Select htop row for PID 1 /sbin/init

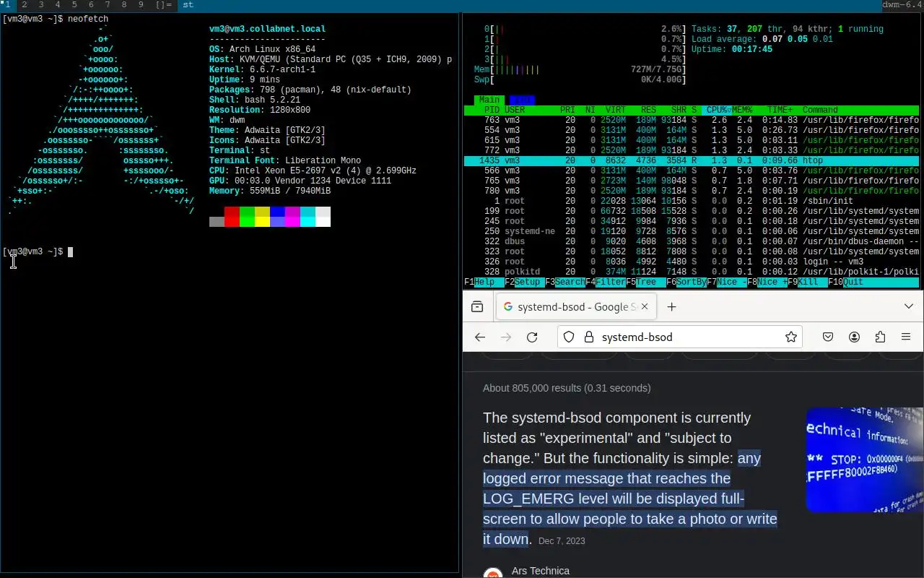[692, 201]
